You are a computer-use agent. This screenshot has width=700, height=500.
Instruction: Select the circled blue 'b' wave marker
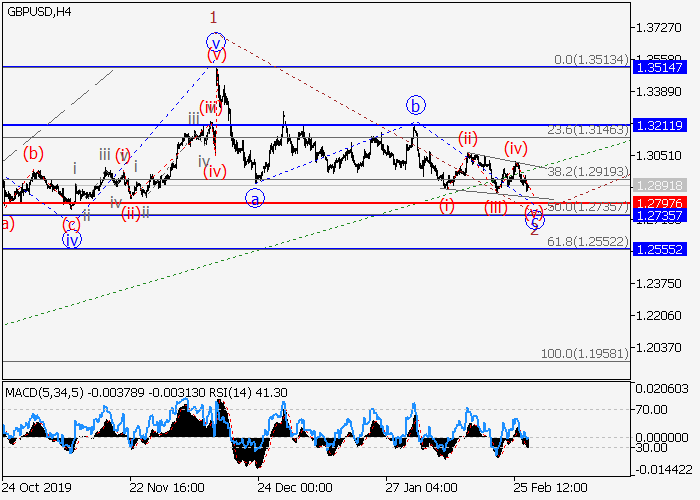415,104
